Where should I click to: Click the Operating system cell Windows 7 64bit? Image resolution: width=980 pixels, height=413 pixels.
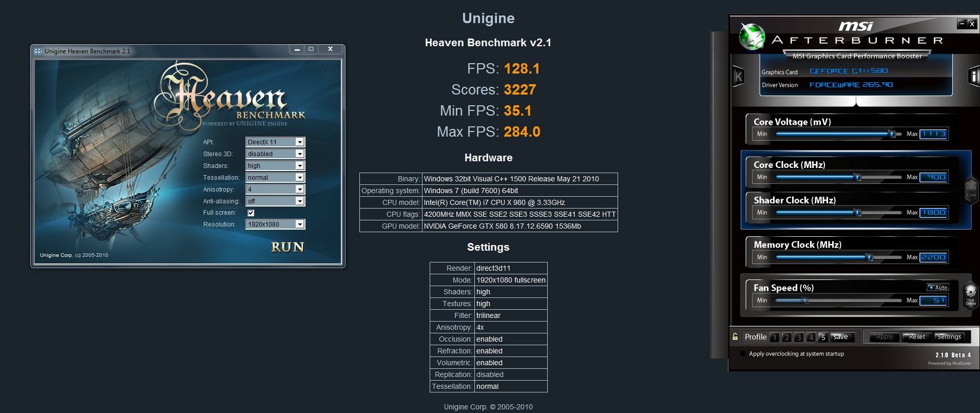coord(520,191)
